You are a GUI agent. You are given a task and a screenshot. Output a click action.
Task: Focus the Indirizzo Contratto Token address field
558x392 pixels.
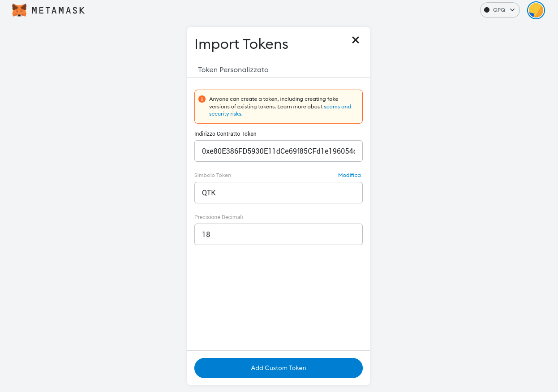[x=279, y=151]
